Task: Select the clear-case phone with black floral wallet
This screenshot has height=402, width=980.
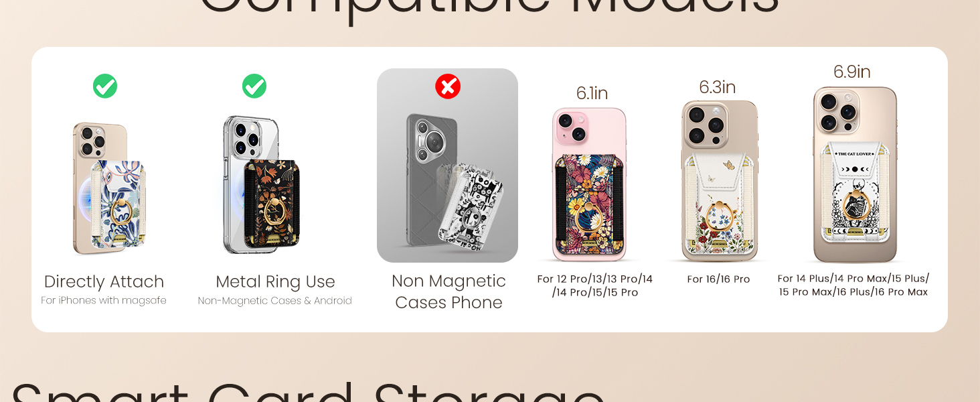Action: 261,185
